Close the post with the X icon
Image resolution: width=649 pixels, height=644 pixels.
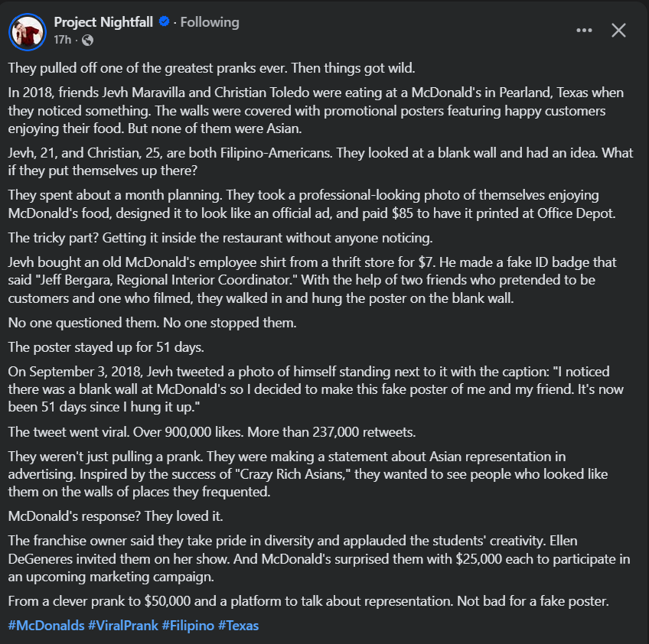[x=618, y=31]
